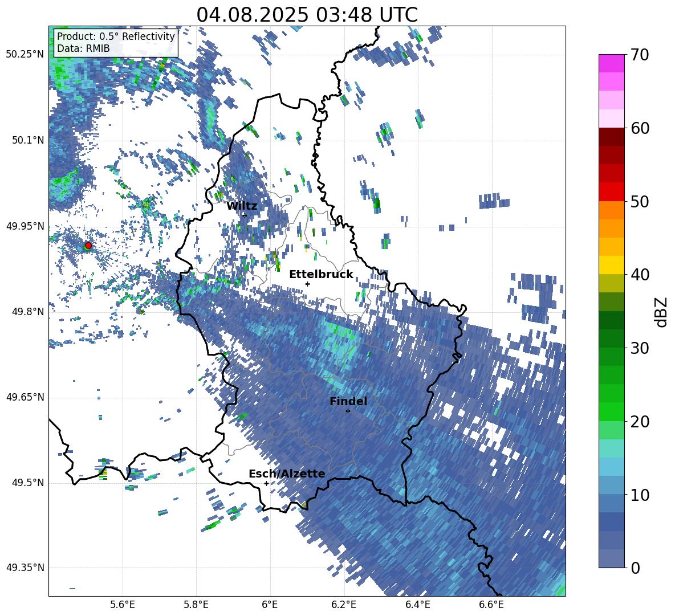Click the 50 tick on colorbar
This screenshot has width=675, height=616.
point(639,201)
